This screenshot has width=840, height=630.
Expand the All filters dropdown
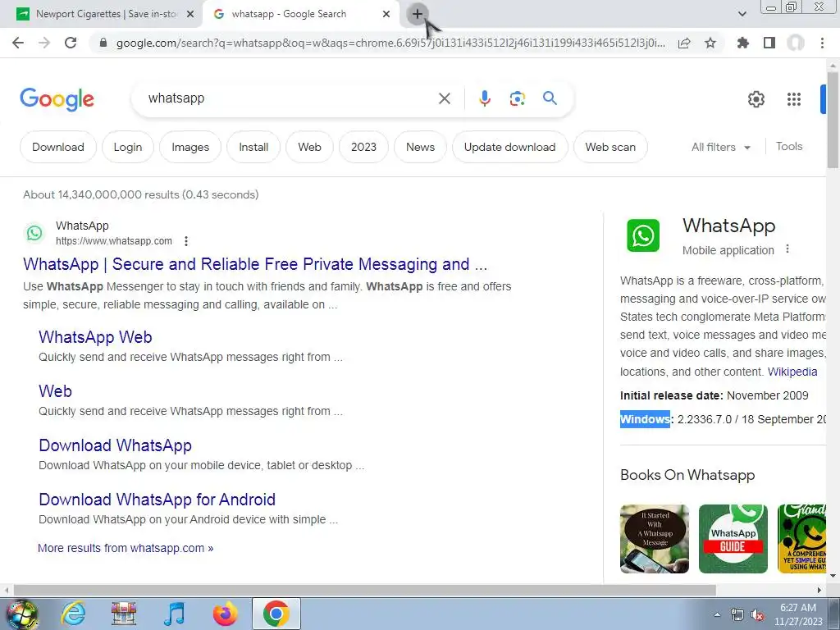(720, 147)
